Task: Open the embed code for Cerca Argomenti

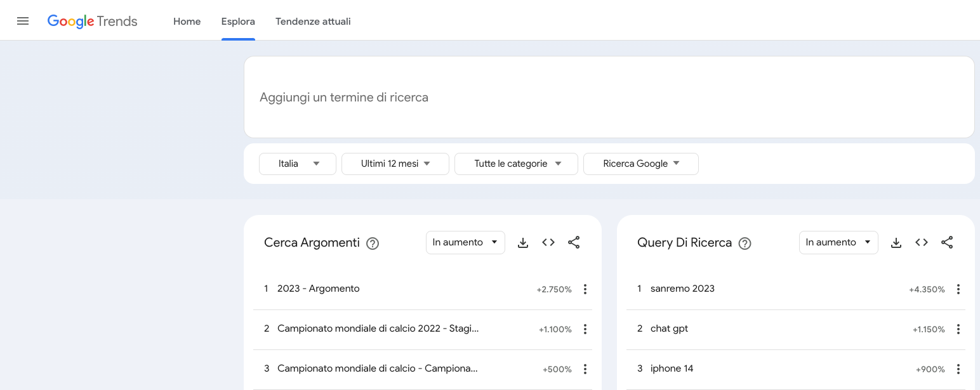Action: [548, 242]
